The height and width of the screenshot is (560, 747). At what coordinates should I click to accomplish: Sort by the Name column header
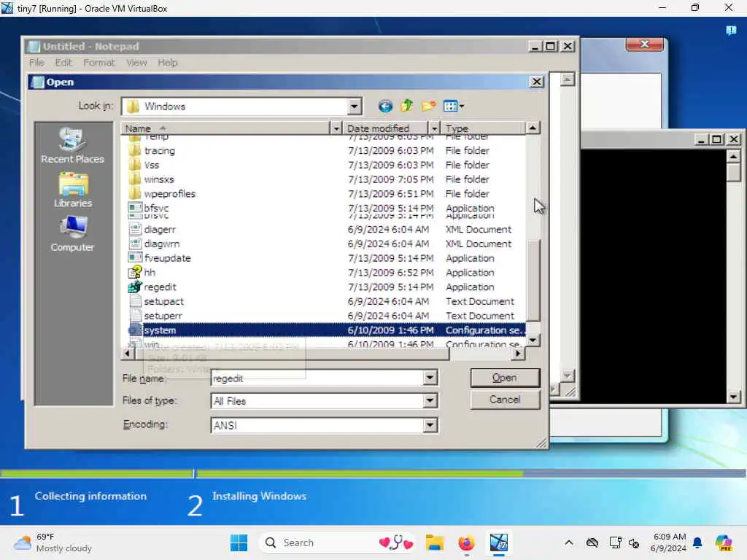coord(225,128)
